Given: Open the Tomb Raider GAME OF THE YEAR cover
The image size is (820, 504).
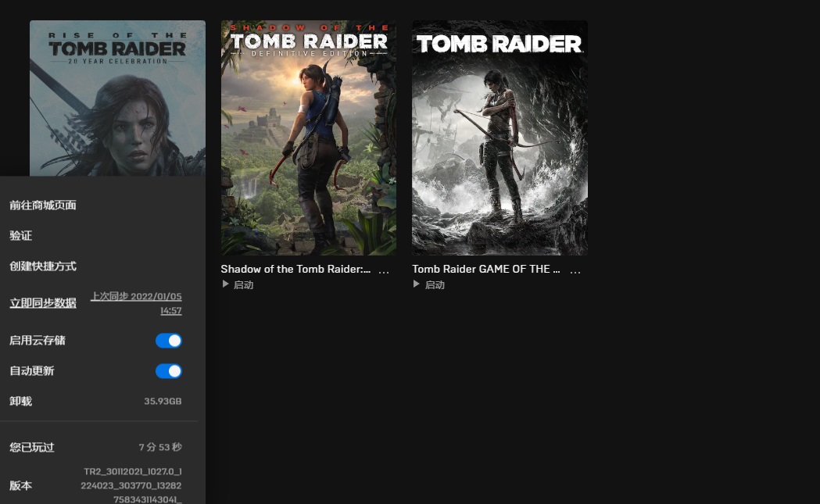Looking at the screenshot, I should [x=500, y=138].
